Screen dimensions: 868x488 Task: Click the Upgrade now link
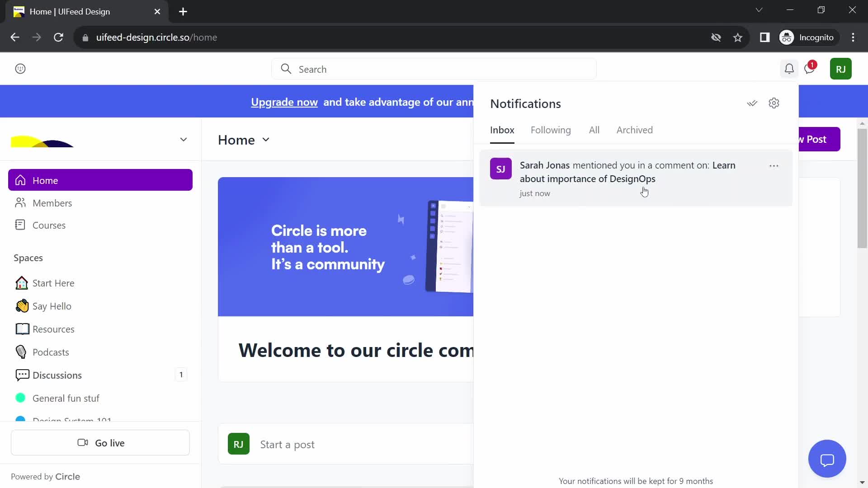click(284, 101)
